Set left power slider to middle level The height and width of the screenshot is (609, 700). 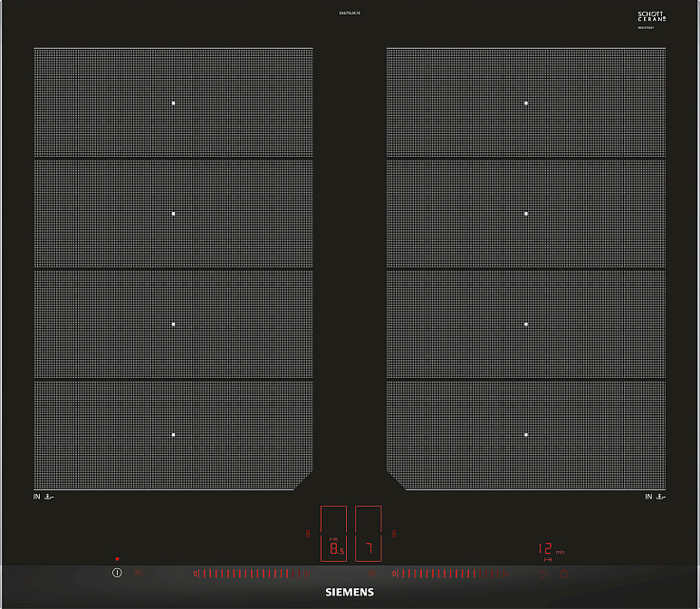point(249,574)
